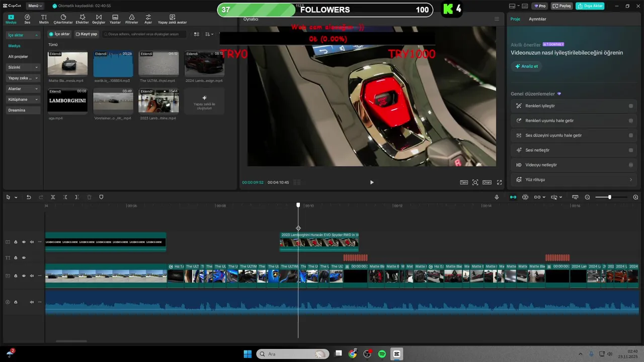Click the focus frame icon in the player
644x362 pixels.
pos(475,183)
